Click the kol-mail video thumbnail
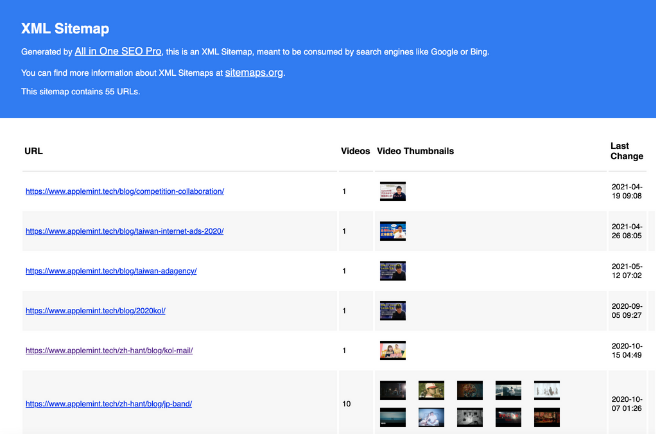This screenshot has width=656, height=434. [x=392, y=351]
